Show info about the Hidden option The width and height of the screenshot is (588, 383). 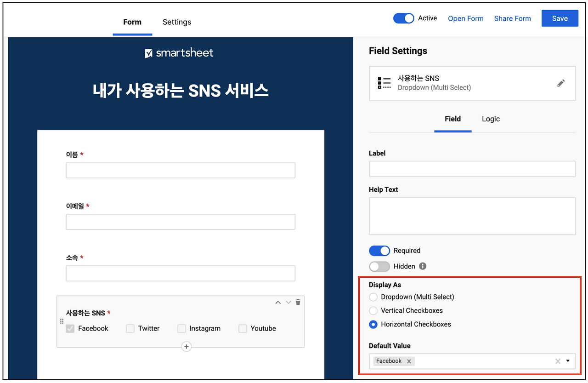(423, 266)
